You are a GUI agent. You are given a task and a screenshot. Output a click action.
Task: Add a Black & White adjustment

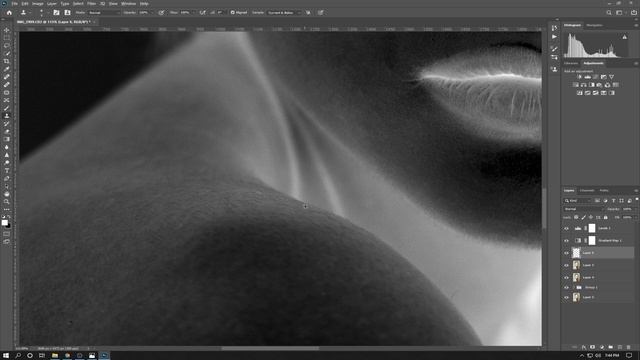click(x=591, y=85)
